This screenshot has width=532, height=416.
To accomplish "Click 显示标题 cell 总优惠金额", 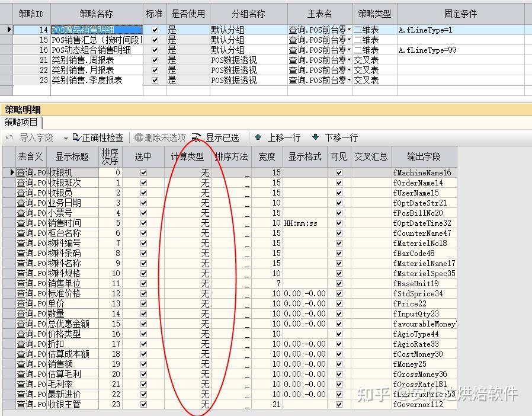I will coord(73,324).
